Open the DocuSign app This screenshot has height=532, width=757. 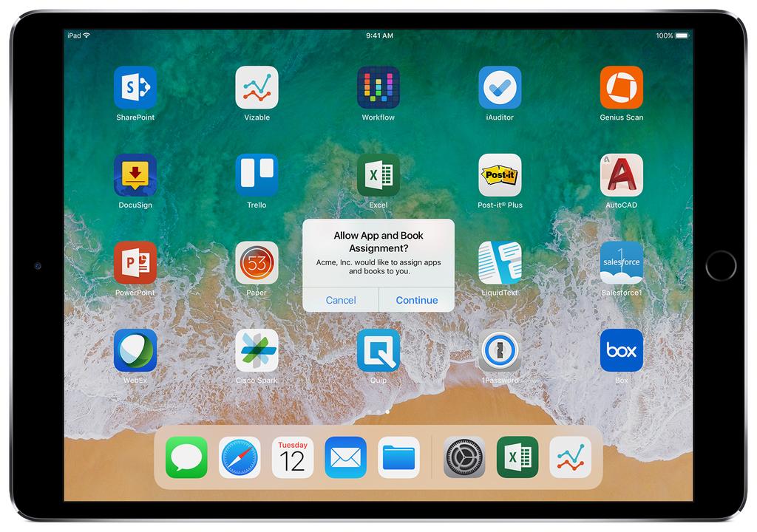pos(135,175)
